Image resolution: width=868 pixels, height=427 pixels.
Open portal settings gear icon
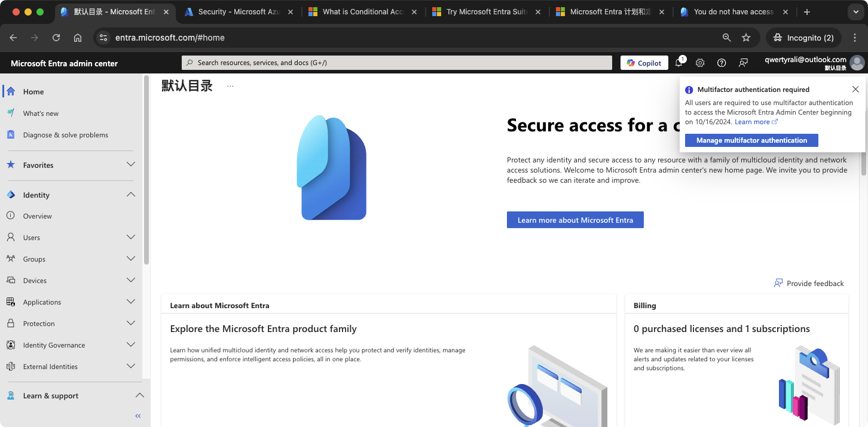click(700, 63)
